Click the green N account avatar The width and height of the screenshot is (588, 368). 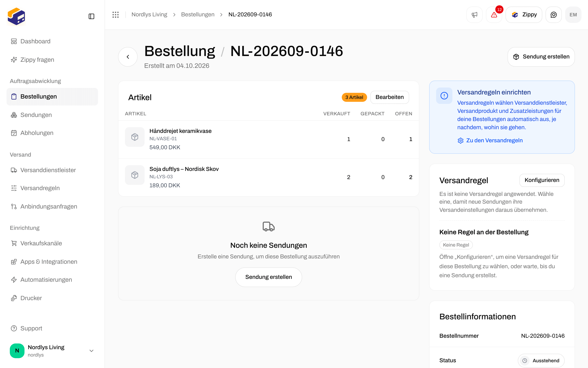tap(17, 351)
